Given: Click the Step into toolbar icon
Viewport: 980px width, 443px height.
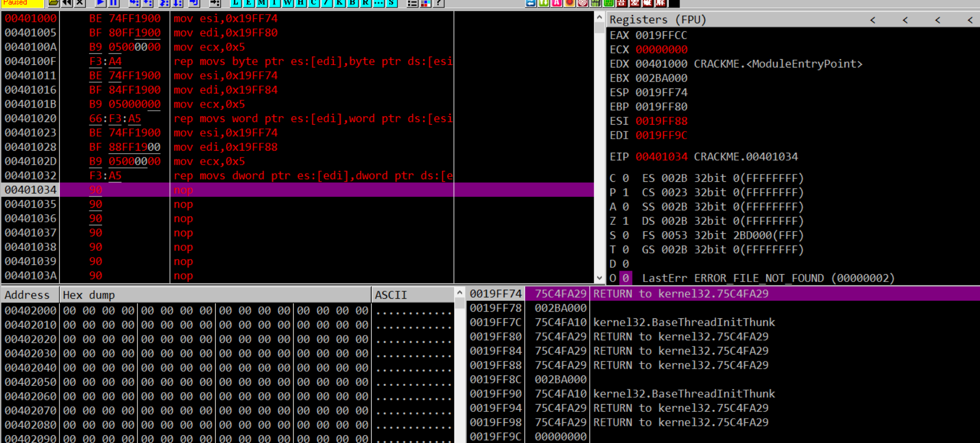Looking at the screenshot, I should coord(134,3).
